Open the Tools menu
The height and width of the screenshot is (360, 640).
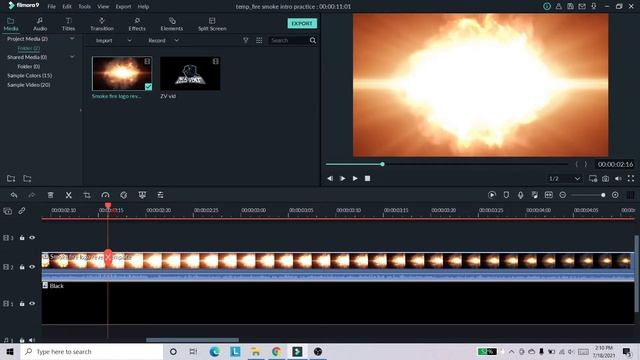pos(84,7)
